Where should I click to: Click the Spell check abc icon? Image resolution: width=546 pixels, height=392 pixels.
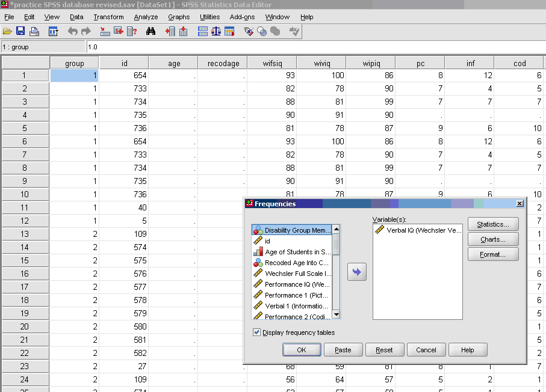point(294,32)
